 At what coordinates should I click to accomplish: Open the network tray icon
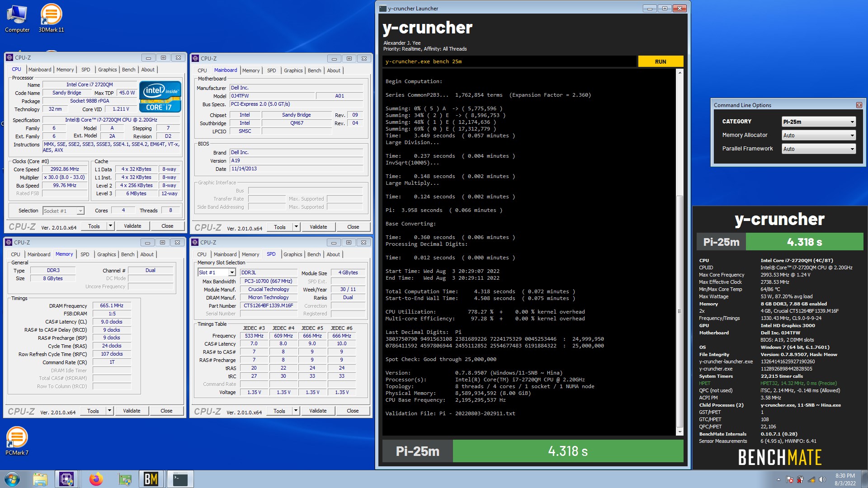tap(811, 480)
